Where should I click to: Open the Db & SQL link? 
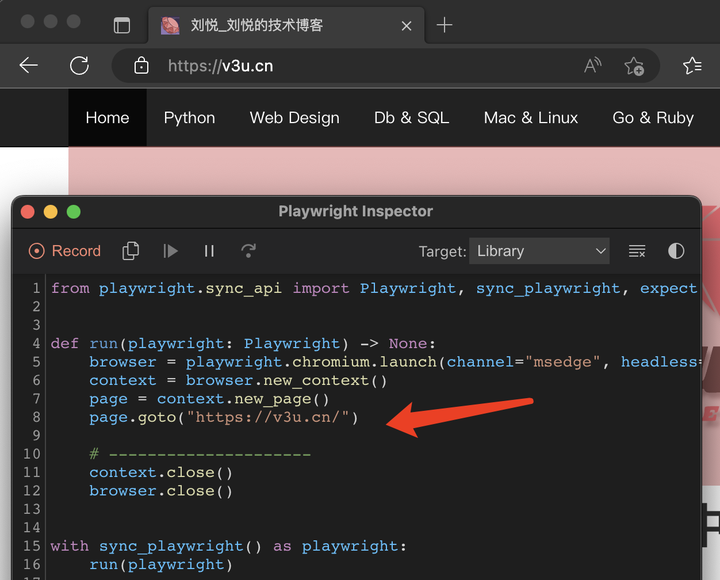(x=411, y=117)
